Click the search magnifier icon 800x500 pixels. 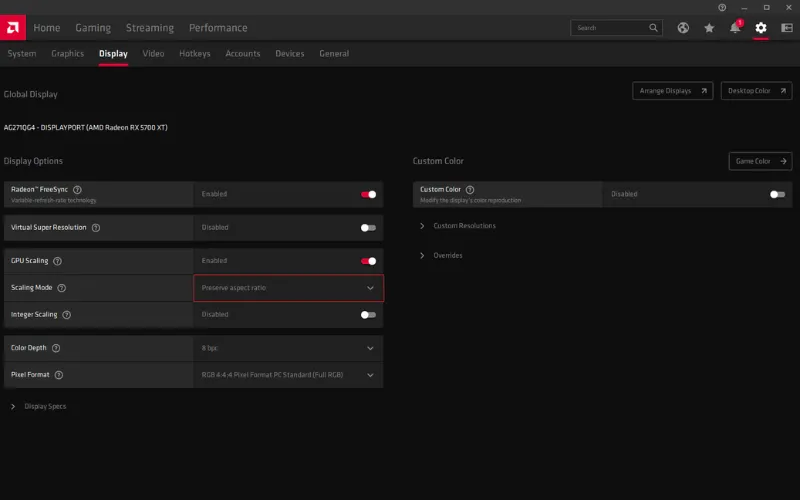[653, 28]
